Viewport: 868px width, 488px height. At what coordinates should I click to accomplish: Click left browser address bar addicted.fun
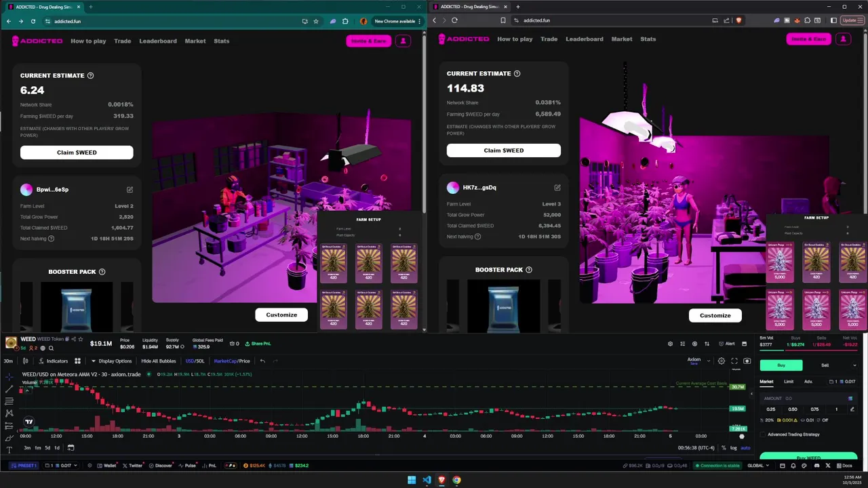[x=68, y=21]
